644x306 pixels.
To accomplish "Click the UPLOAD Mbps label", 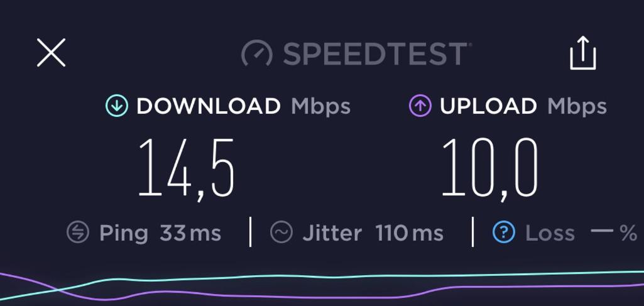I will pos(523,106).
